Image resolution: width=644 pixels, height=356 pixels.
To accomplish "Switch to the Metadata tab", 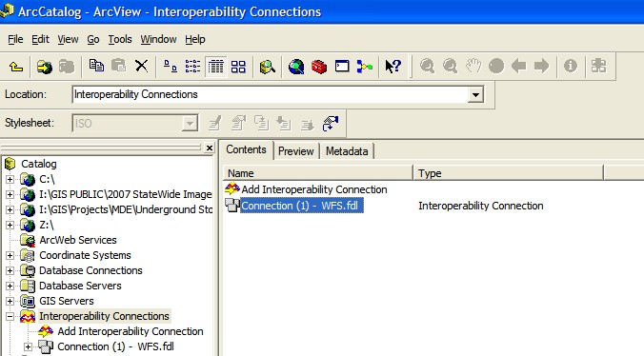I will [x=347, y=151].
